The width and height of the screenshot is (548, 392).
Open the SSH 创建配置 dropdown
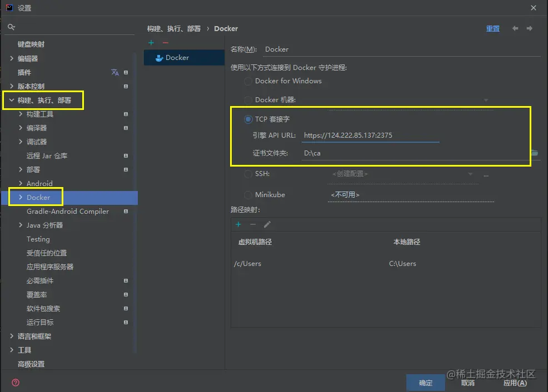[470, 174]
